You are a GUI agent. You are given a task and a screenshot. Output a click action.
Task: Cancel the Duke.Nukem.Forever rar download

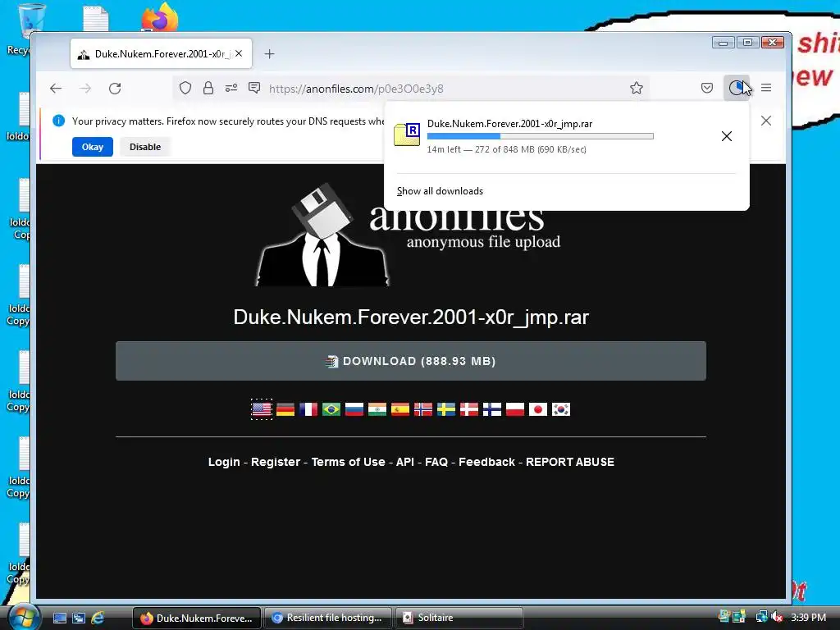pyautogui.click(x=727, y=136)
